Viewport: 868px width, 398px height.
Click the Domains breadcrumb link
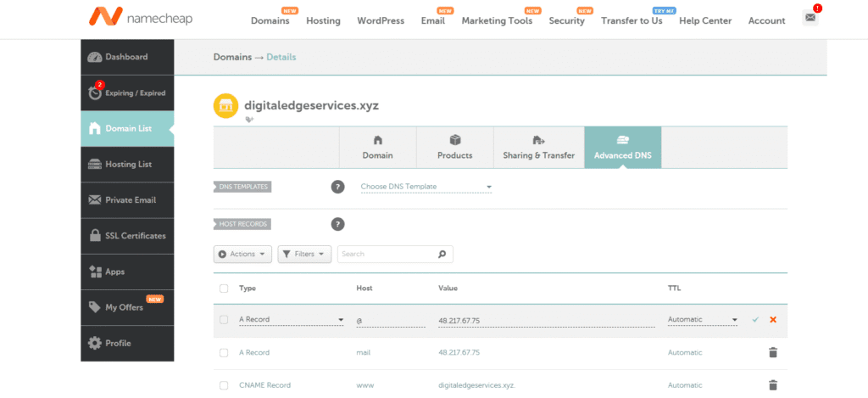pyautogui.click(x=232, y=57)
